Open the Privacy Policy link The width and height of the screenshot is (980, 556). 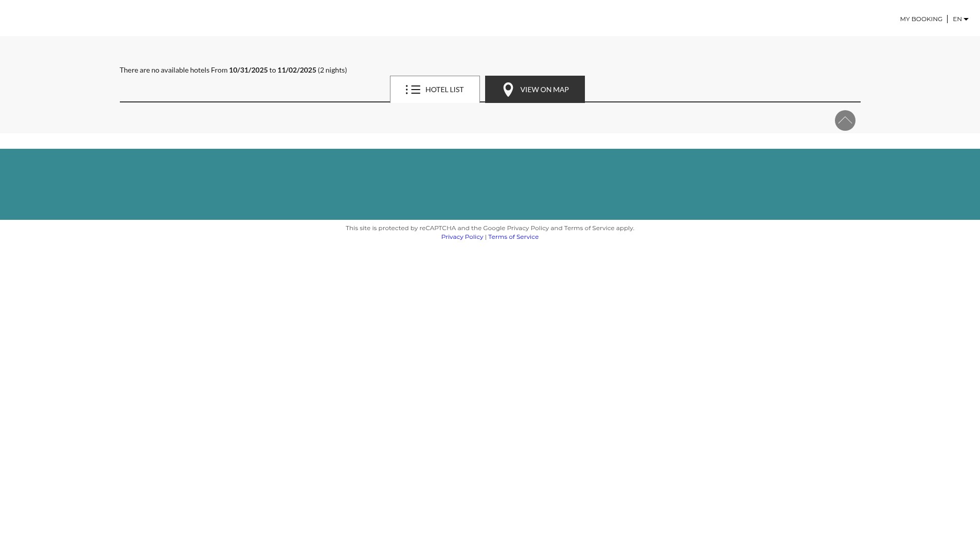pyautogui.click(x=462, y=237)
